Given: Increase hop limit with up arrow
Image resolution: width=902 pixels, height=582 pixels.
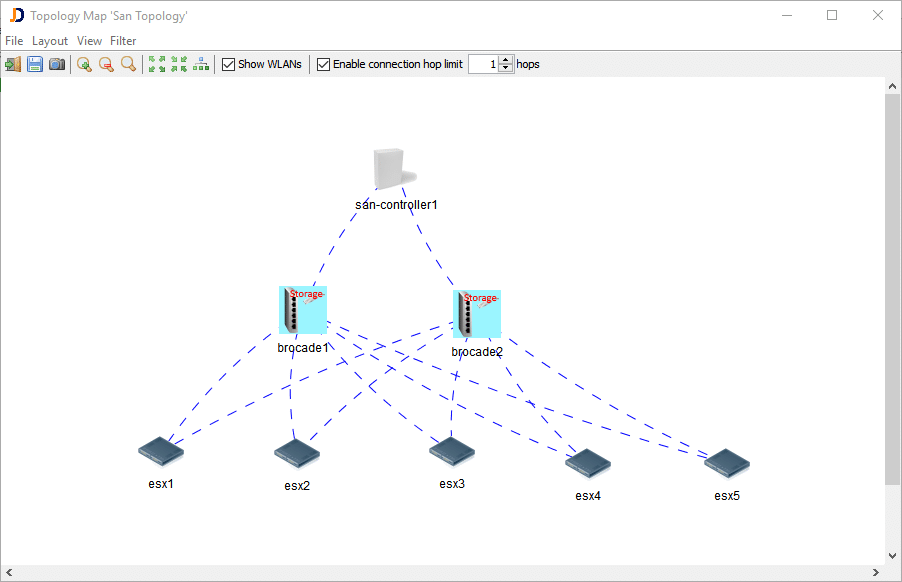Looking at the screenshot, I should [x=506, y=60].
